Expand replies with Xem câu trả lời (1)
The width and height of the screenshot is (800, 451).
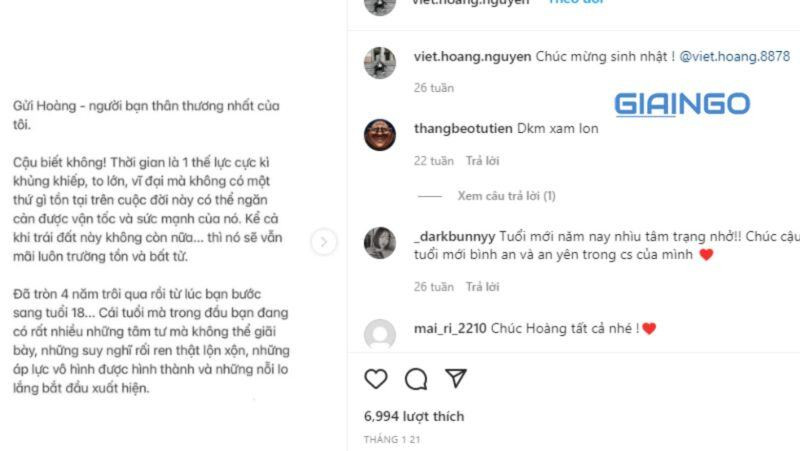[x=506, y=196]
